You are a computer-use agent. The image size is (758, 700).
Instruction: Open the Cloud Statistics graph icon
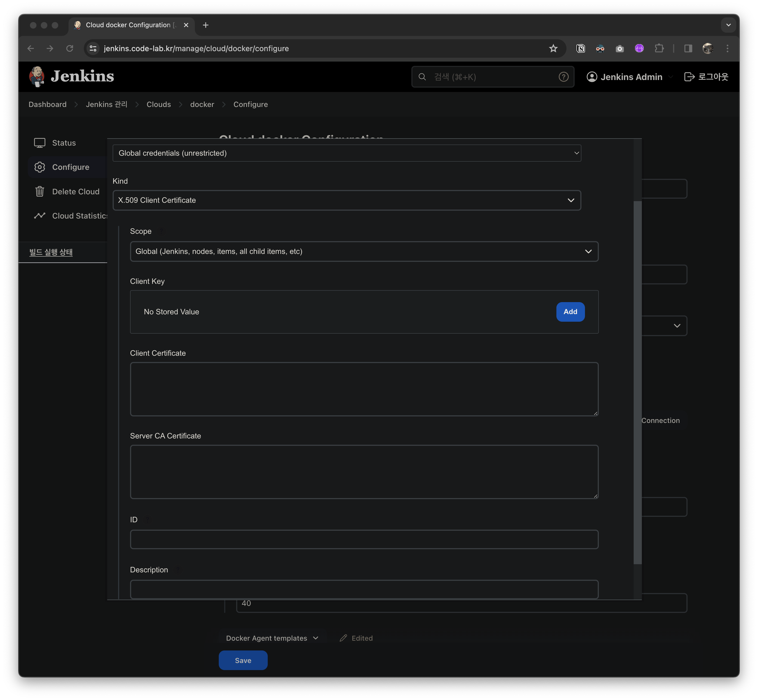coord(40,216)
